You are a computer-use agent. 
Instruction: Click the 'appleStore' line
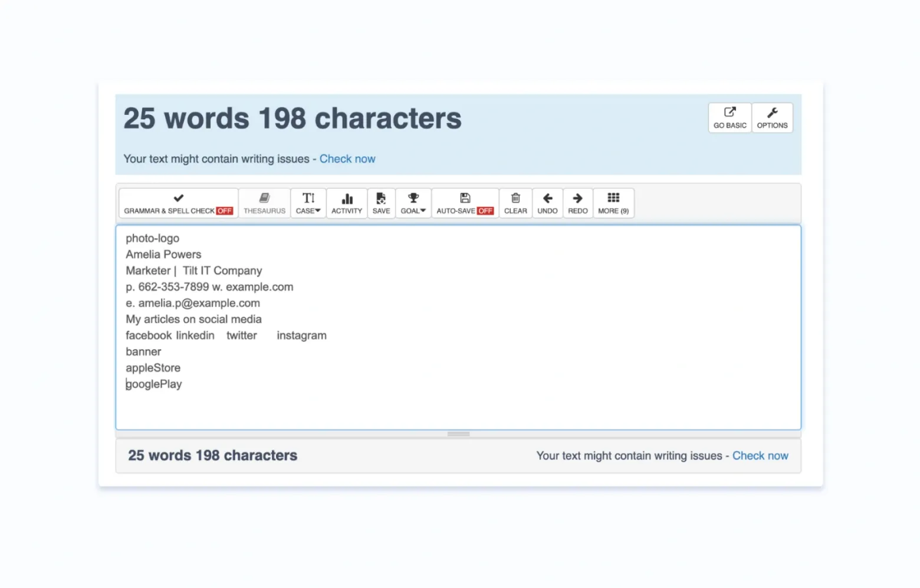(153, 368)
